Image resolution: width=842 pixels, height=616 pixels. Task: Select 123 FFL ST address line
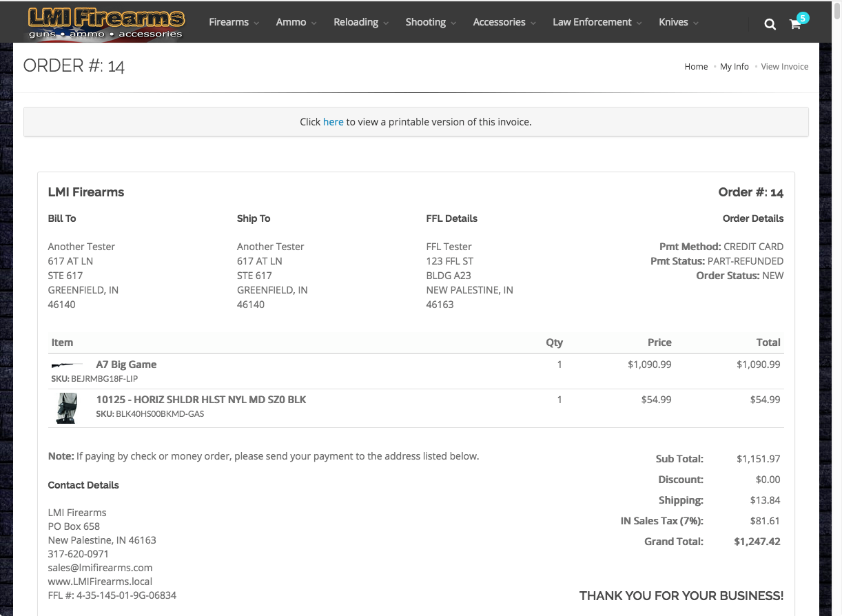pyautogui.click(x=450, y=261)
